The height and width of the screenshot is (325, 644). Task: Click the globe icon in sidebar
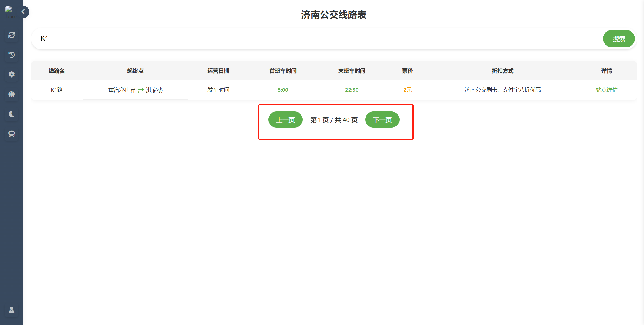pos(12,94)
